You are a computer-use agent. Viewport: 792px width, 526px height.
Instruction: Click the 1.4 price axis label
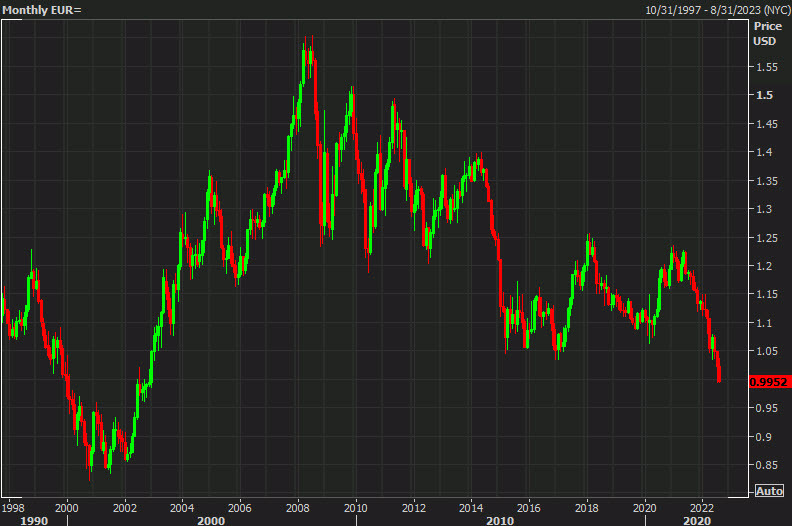click(764, 152)
